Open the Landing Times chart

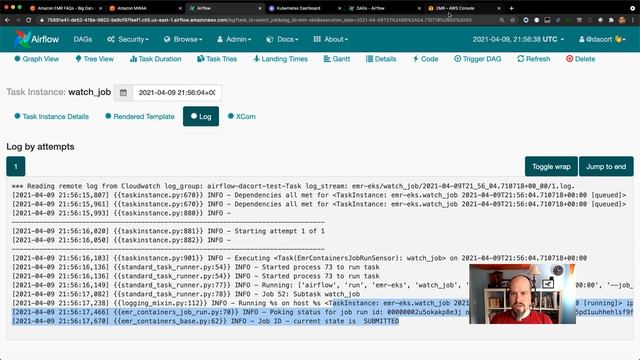point(280,59)
